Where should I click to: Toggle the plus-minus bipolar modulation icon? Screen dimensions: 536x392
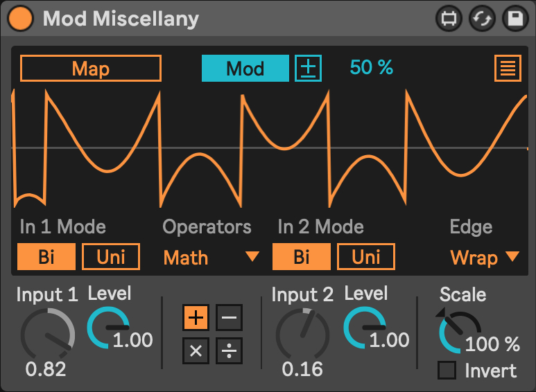[x=309, y=69]
